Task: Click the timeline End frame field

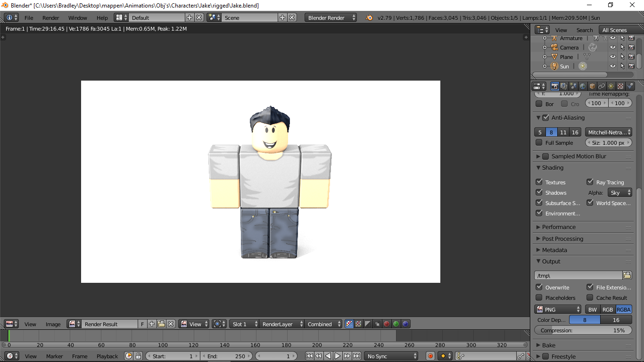Action: point(227,356)
